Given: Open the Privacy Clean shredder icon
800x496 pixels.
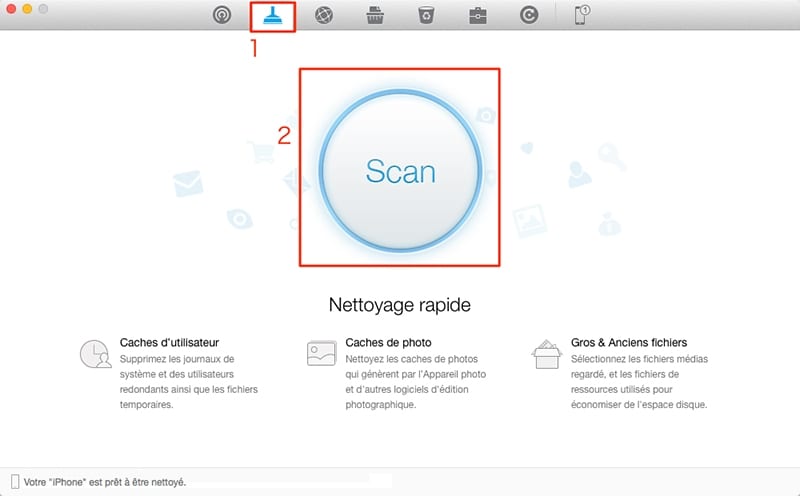Looking at the screenshot, I should tap(375, 15).
